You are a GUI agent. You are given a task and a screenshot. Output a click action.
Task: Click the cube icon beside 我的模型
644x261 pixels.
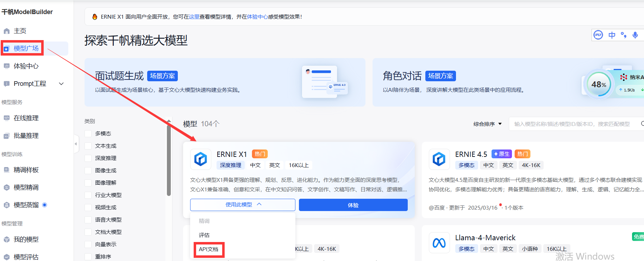(6, 240)
